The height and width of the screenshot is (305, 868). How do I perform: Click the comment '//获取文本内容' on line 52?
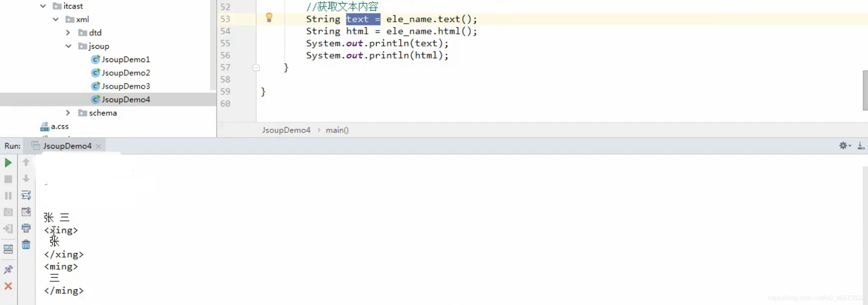(x=342, y=7)
